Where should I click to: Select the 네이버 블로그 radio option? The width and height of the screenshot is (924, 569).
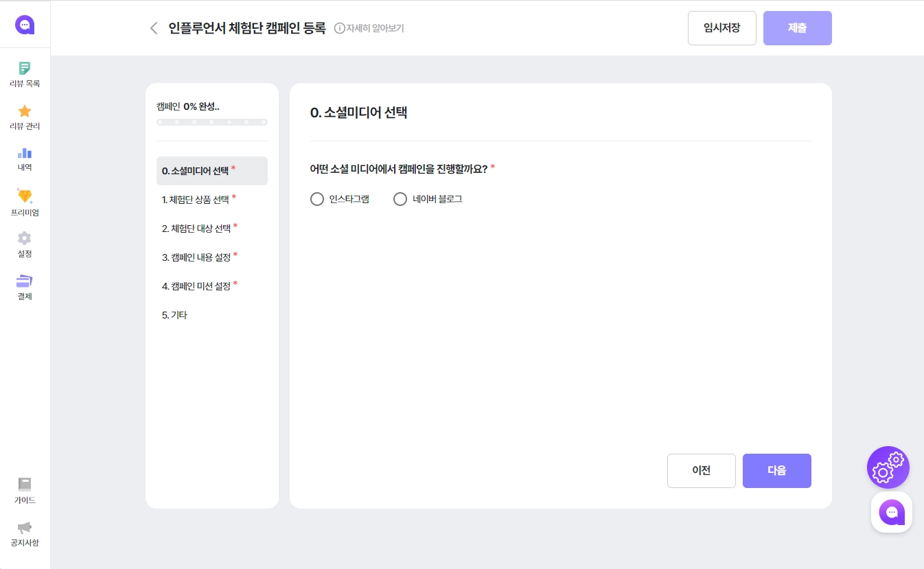coord(400,199)
